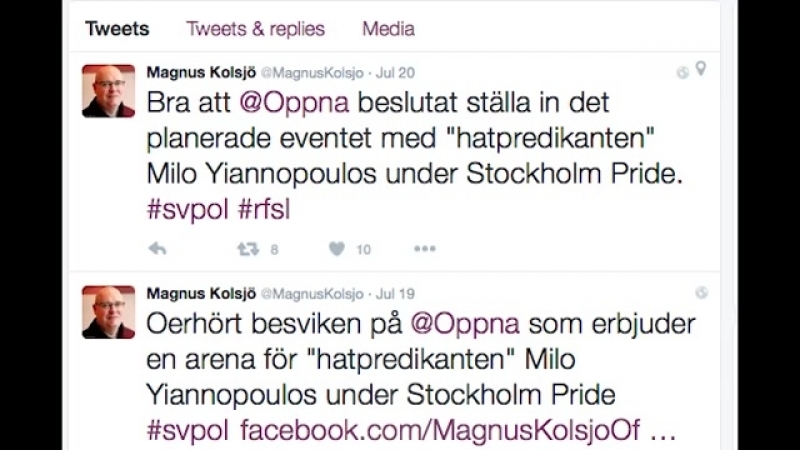Switch to the Media tab

388,29
